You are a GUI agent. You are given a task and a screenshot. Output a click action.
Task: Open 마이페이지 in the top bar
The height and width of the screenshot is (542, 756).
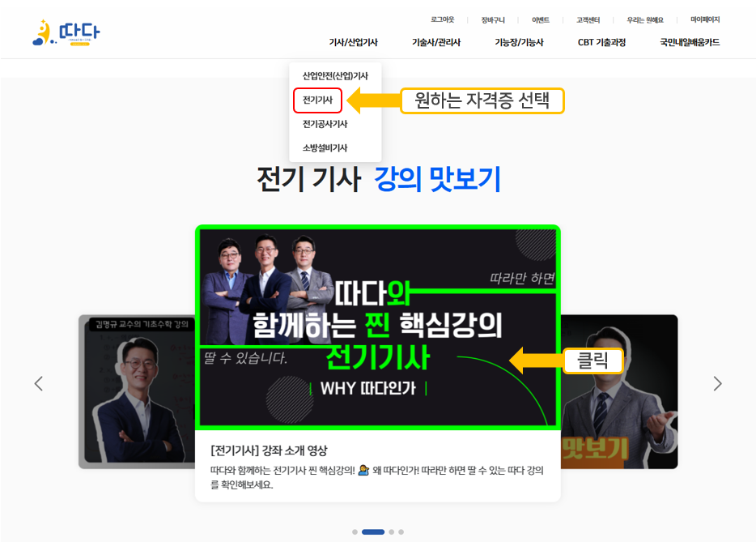coord(705,19)
